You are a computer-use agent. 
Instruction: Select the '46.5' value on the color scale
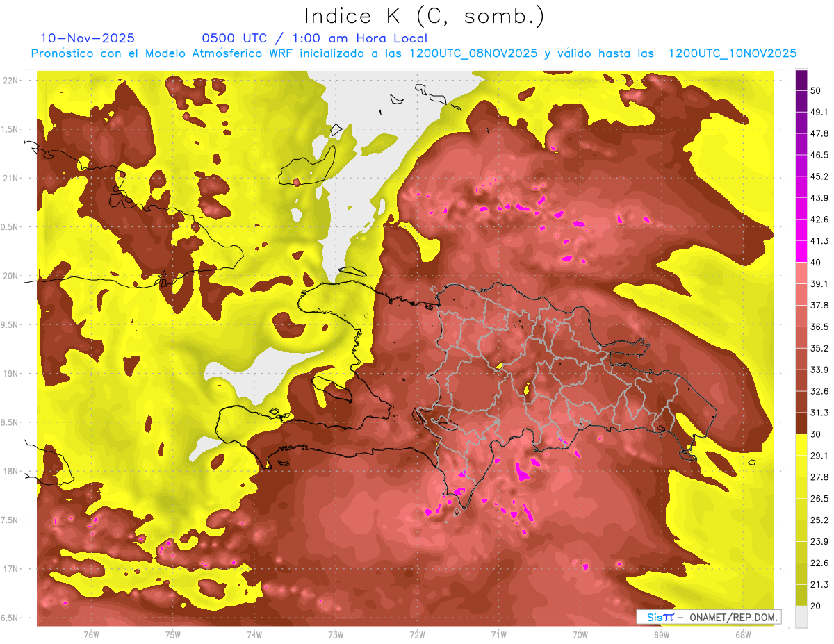tap(819, 155)
